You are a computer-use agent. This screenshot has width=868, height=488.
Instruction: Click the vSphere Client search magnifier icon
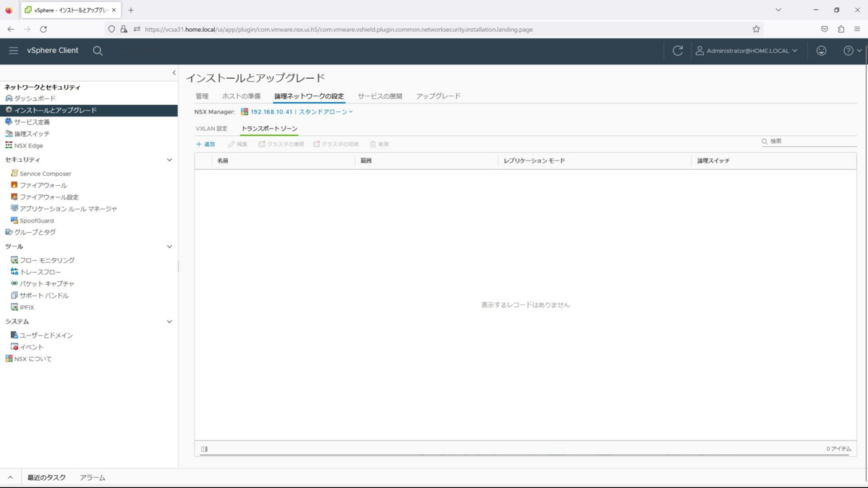[x=98, y=51]
